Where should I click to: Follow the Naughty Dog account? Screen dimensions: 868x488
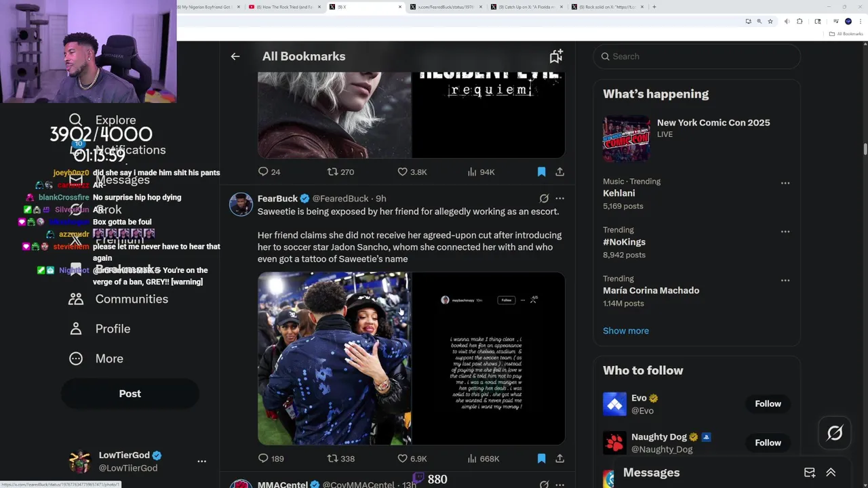tap(768, 443)
